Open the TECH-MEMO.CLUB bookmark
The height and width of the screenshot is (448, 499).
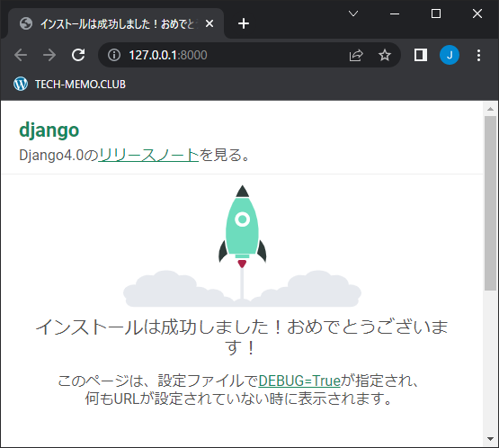pyautogui.click(x=69, y=84)
